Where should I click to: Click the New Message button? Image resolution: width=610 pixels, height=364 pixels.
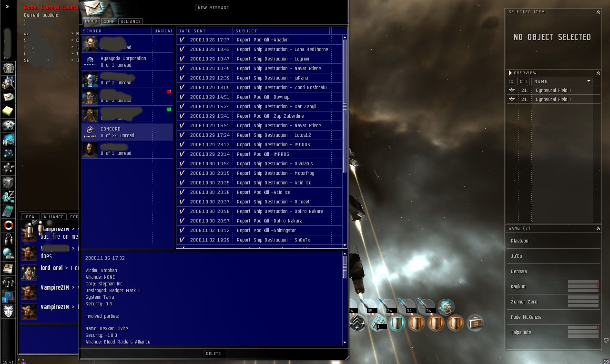click(x=213, y=8)
